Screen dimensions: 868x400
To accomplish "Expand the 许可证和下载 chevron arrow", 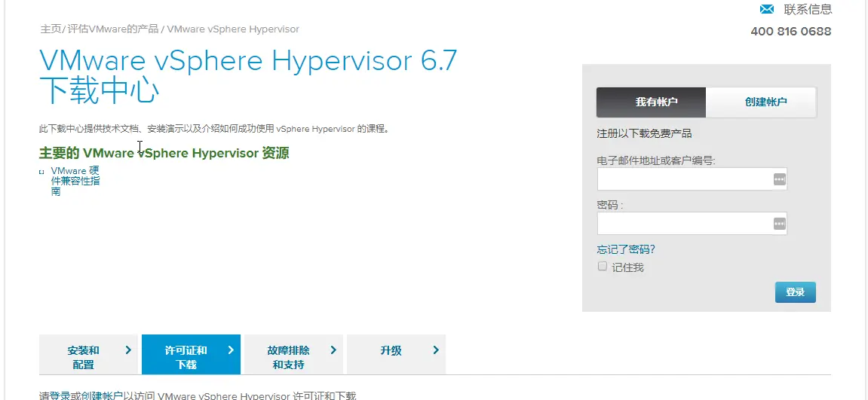I will click(231, 350).
